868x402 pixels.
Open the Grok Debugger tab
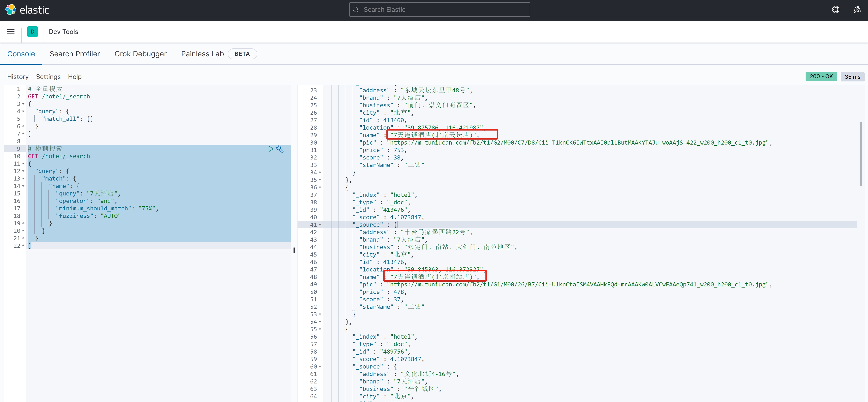pos(140,54)
